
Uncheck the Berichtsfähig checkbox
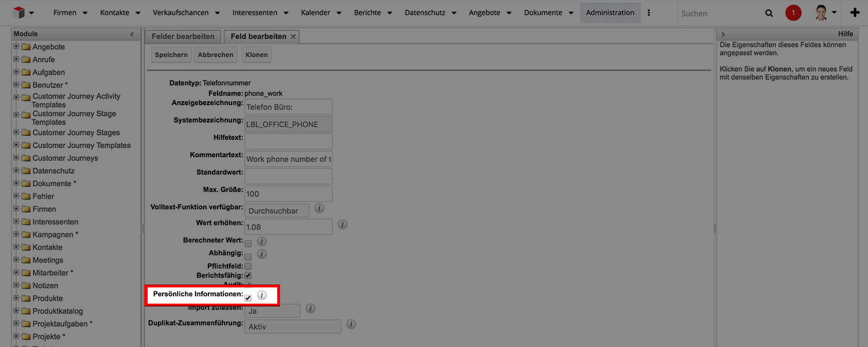click(248, 276)
